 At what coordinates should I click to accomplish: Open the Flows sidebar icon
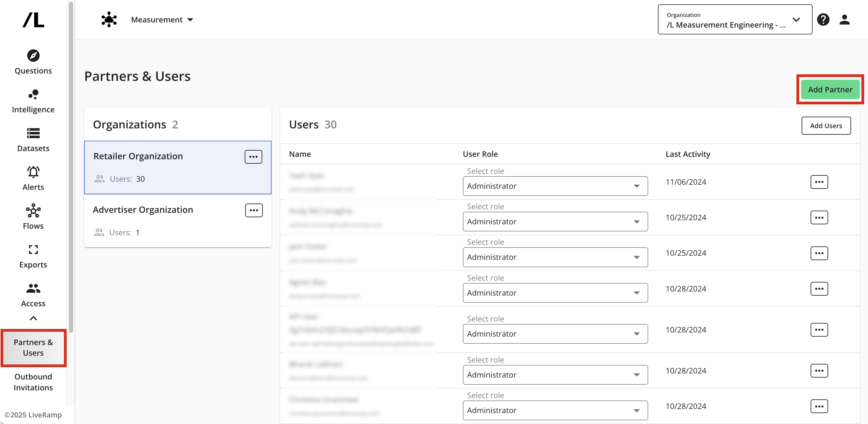tap(33, 211)
